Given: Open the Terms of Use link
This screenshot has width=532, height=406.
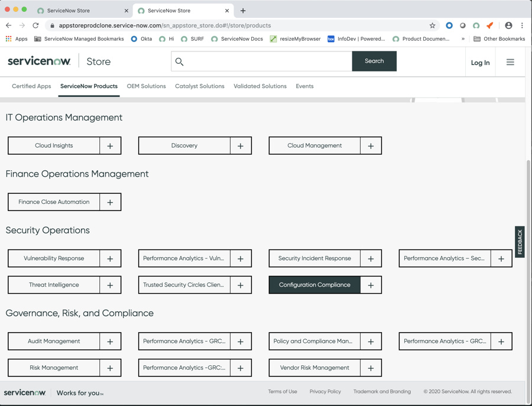Looking at the screenshot, I should [x=283, y=391].
